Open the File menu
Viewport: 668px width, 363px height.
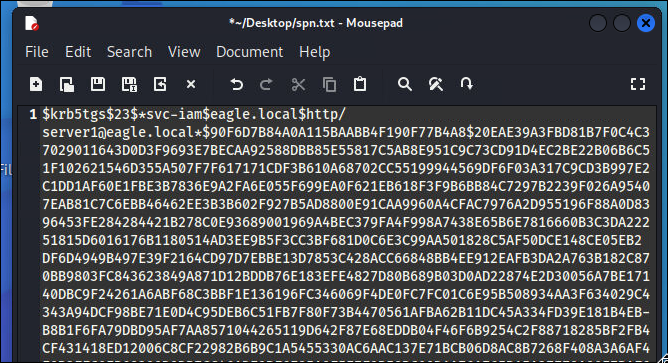pos(37,52)
